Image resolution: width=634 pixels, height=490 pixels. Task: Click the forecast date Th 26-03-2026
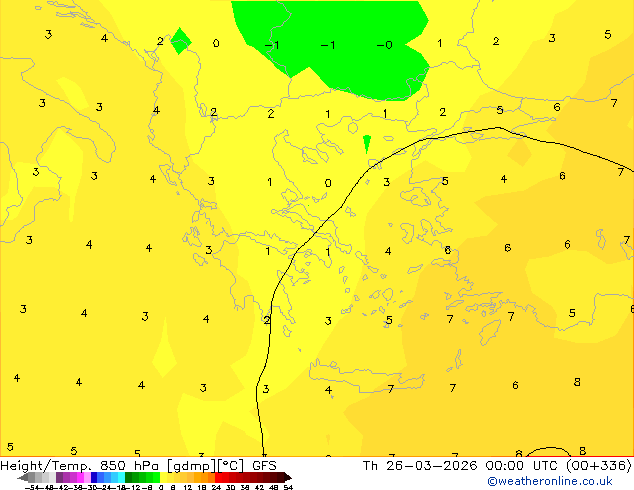pyautogui.click(x=420, y=466)
